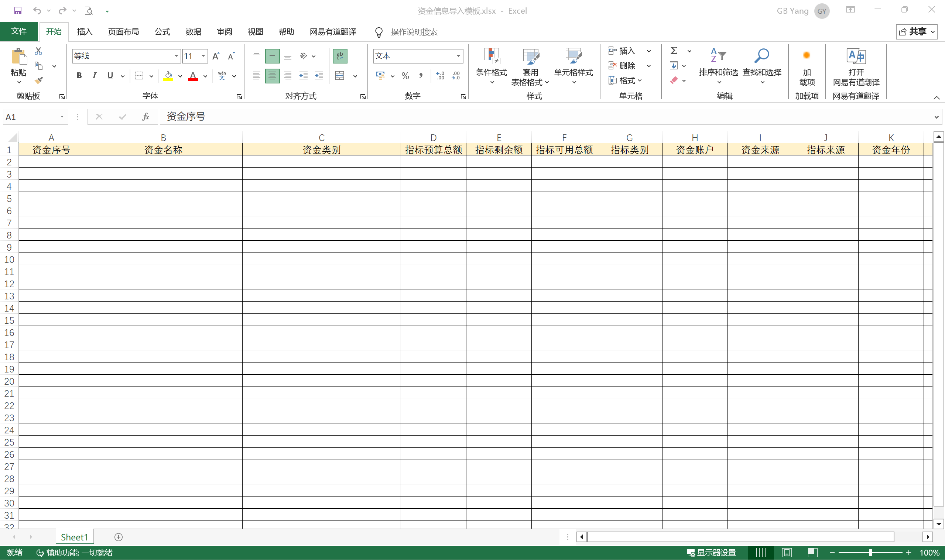Switch to the 插入 ribbon tab
The height and width of the screenshot is (560, 945).
[x=85, y=32]
